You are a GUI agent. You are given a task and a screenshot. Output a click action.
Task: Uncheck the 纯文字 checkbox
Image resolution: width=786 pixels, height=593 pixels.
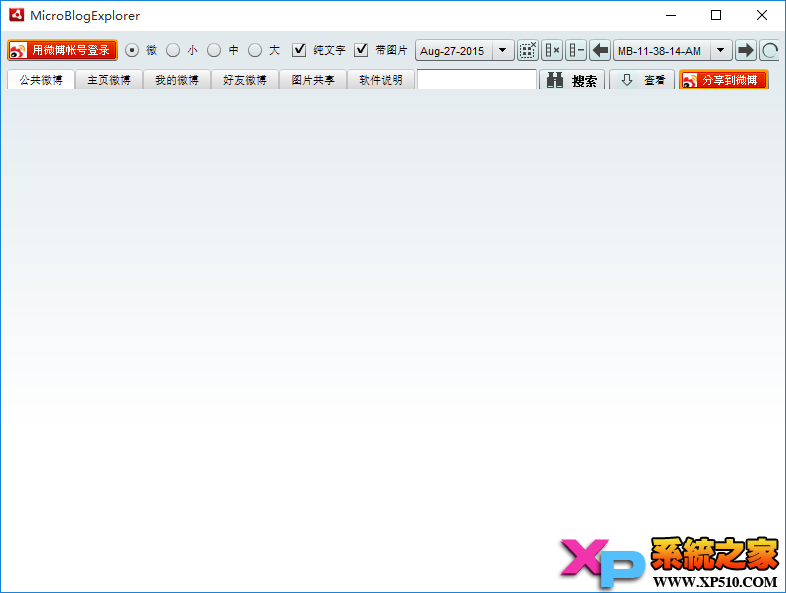299,50
